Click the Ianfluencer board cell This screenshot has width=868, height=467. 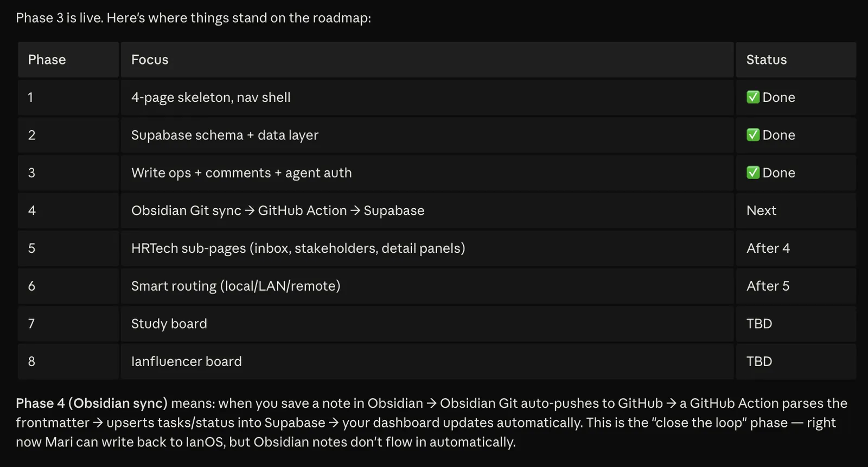coord(427,361)
